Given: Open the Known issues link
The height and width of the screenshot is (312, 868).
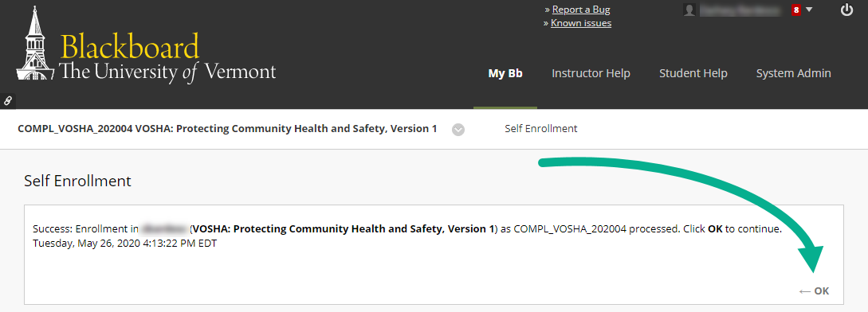Looking at the screenshot, I should (x=581, y=23).
